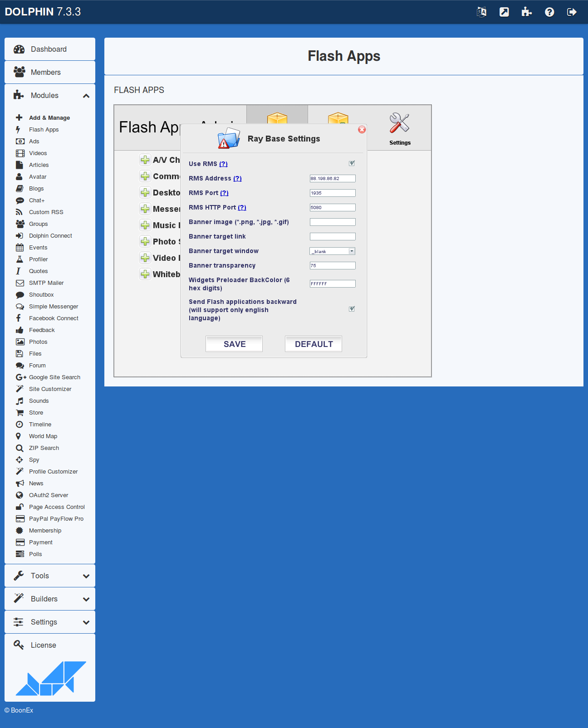Open the Polls module menu item
The height and width of the screenshot is (728, 588).
tap(35, 554)
